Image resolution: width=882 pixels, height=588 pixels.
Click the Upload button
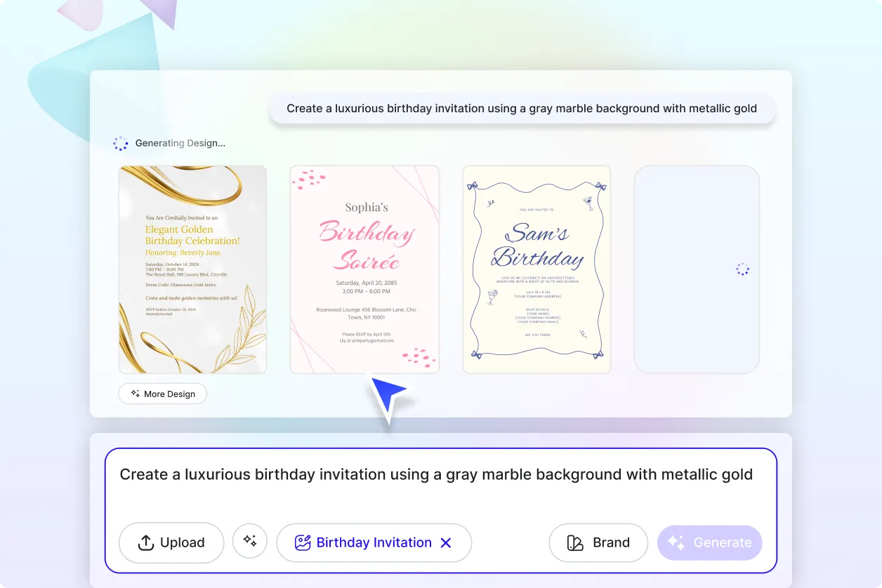(x=171, y=542)
